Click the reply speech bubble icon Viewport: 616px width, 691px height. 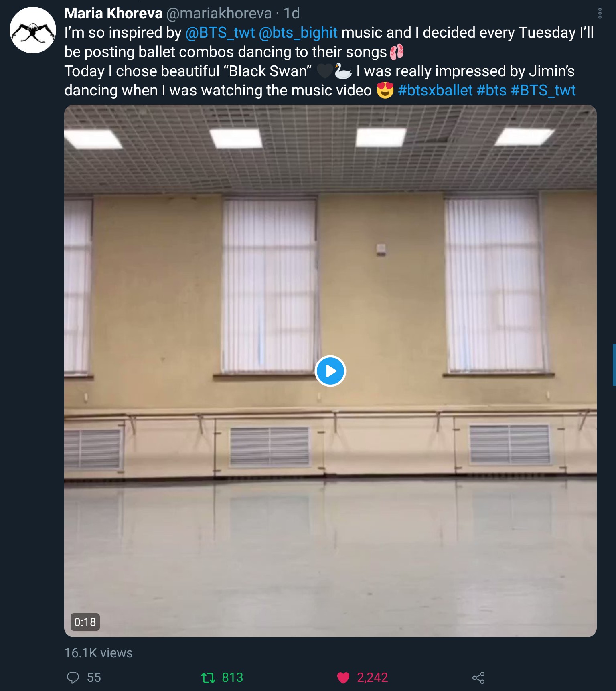point(73,677)
